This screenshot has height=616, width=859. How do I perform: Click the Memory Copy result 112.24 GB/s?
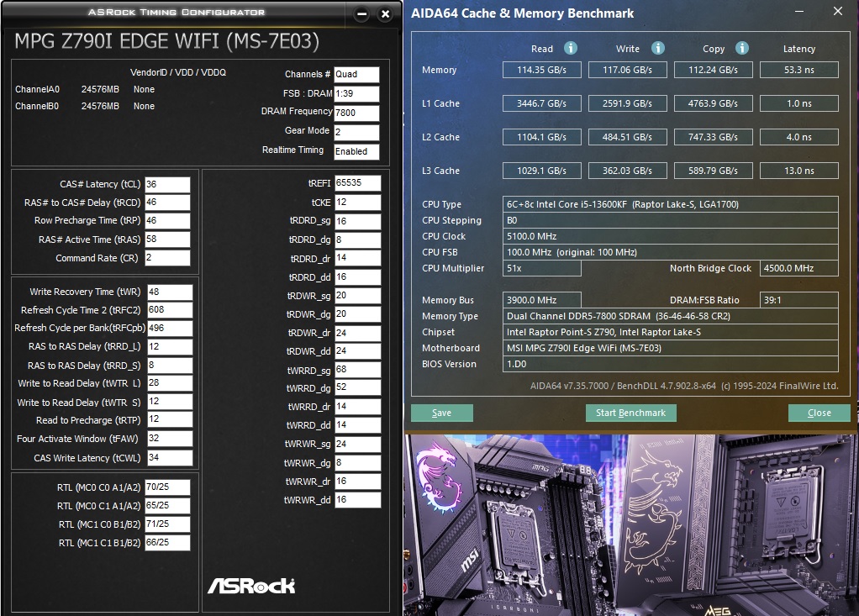714,70
